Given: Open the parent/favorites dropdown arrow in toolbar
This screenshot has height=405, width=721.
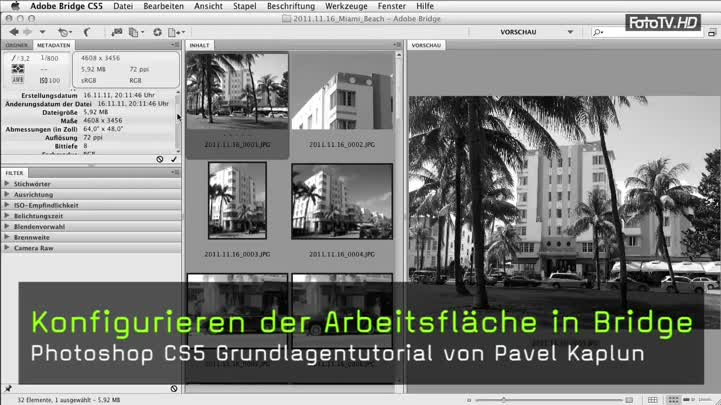Looking at the screenshot, I should coord(42,32).
